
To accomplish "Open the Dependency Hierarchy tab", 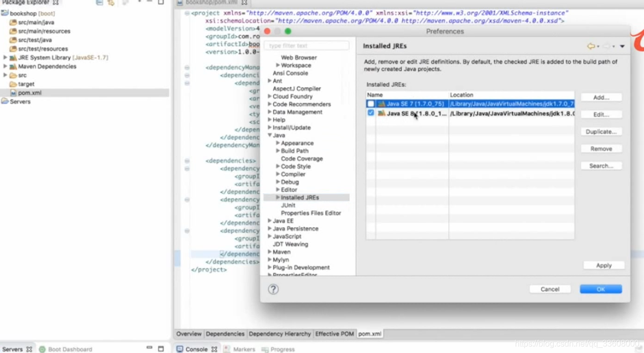I will click(280, 334).
